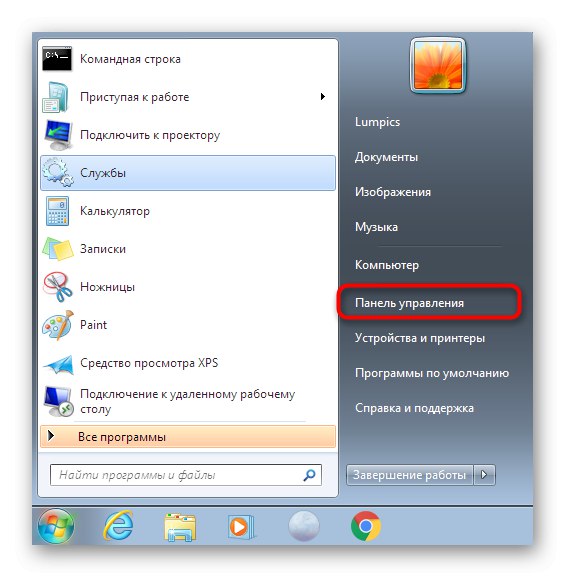Viewport: 565px width, 577px height.
Task: Click the Найти программы и файлы search field
Action: [186, 475]
